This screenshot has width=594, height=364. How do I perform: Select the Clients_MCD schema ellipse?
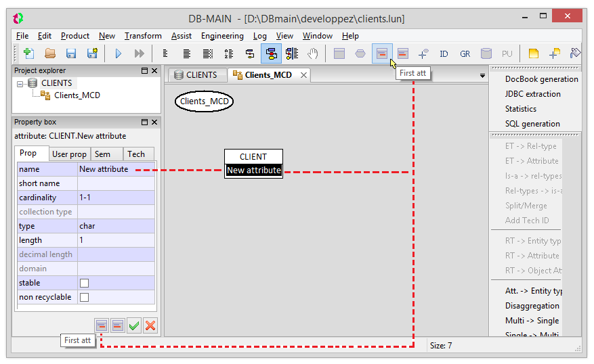(204, 101)
